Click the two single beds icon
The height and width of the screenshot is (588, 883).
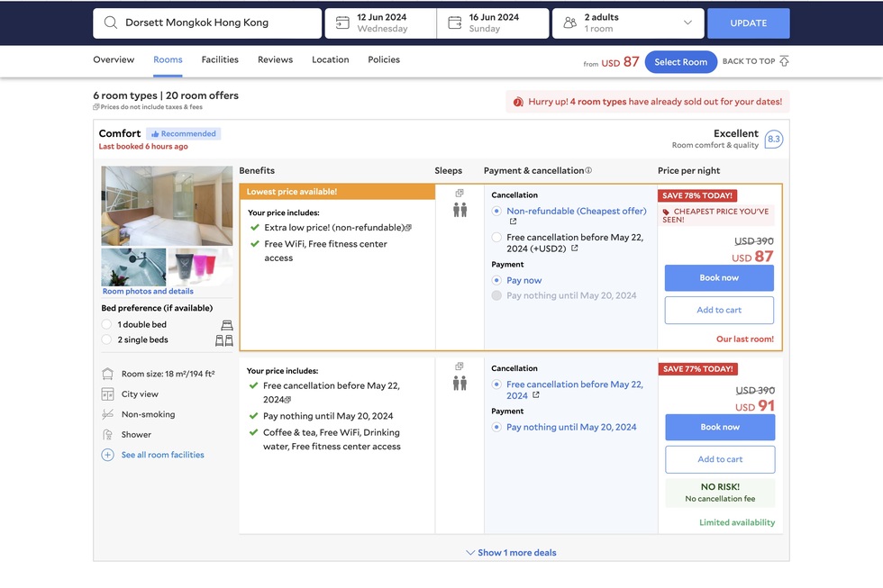(224, 340)
